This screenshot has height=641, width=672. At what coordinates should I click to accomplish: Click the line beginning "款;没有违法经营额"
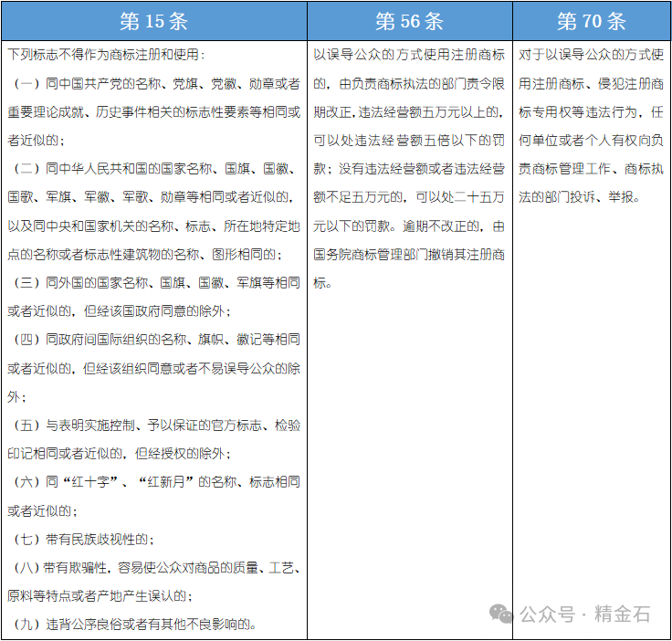pos(409,169)
